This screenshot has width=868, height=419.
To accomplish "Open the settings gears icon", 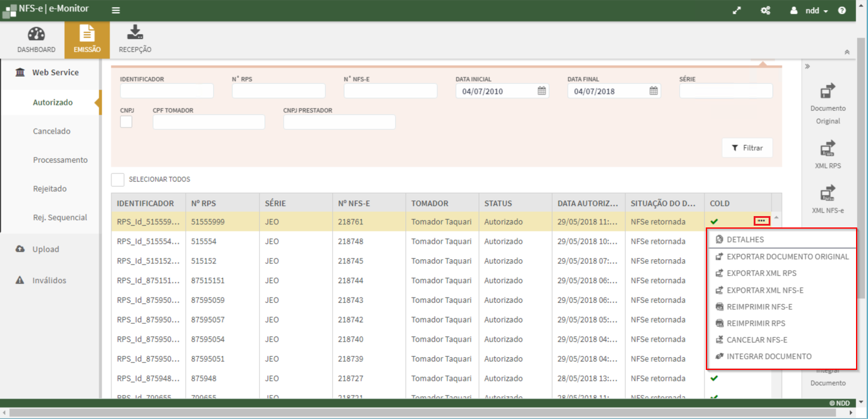I will [765, 11].
